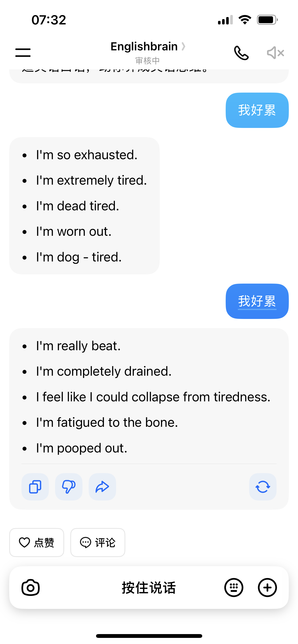This screenshot has width=298, height=644.
Task: Tap the 审核中 status under the title
Action: coord(147,61)
